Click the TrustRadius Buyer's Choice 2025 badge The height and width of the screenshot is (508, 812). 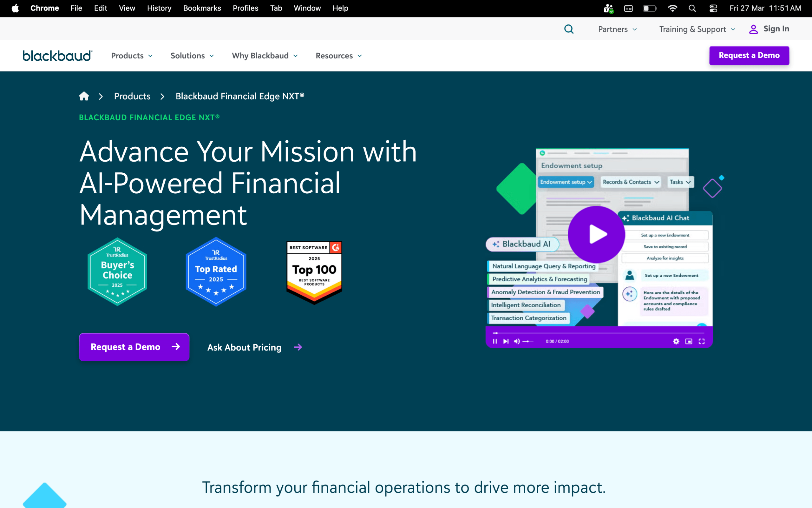[117, 271]
